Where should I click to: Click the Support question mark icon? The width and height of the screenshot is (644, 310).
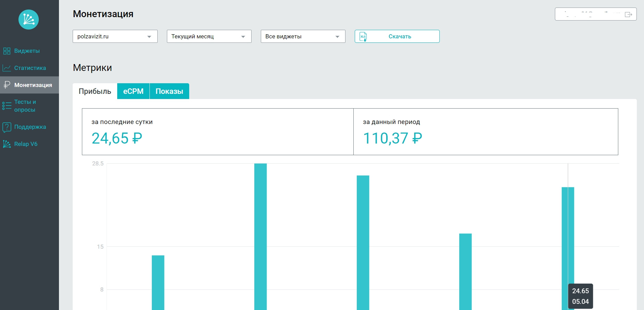7,127
